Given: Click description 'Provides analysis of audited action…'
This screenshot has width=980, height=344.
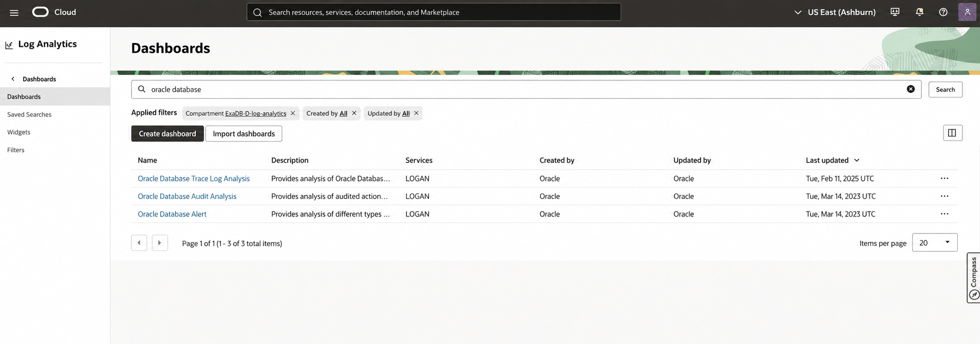Looking at the screenshot, I should pos(330,196).
